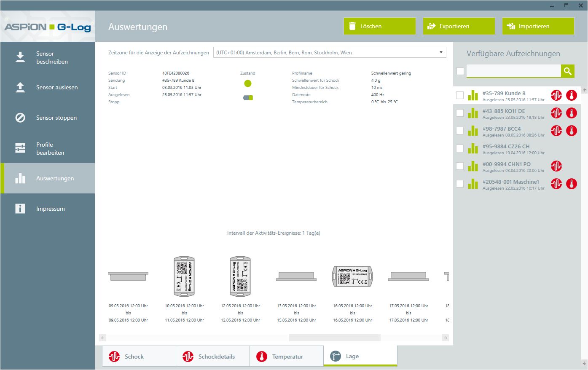
Task: Switch to the Schockdetails tab
Action: [213, 357]
